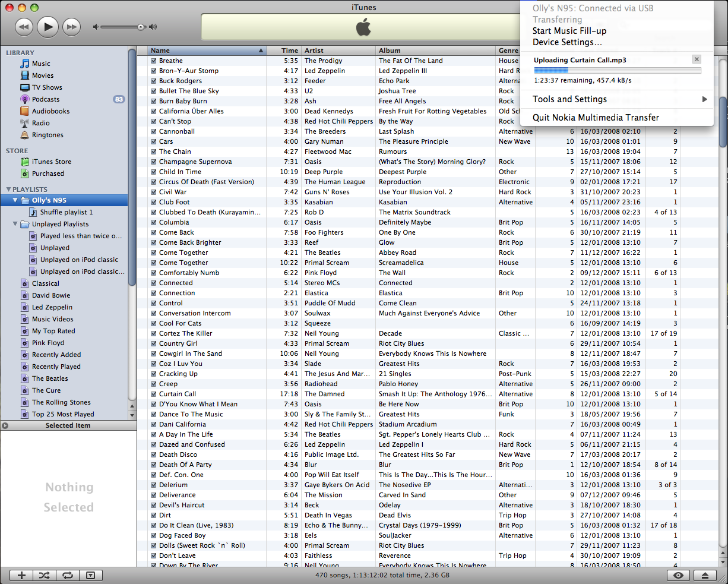Toggle checkbox for Cannonball

pyautogui.click(x=154, y=131)
